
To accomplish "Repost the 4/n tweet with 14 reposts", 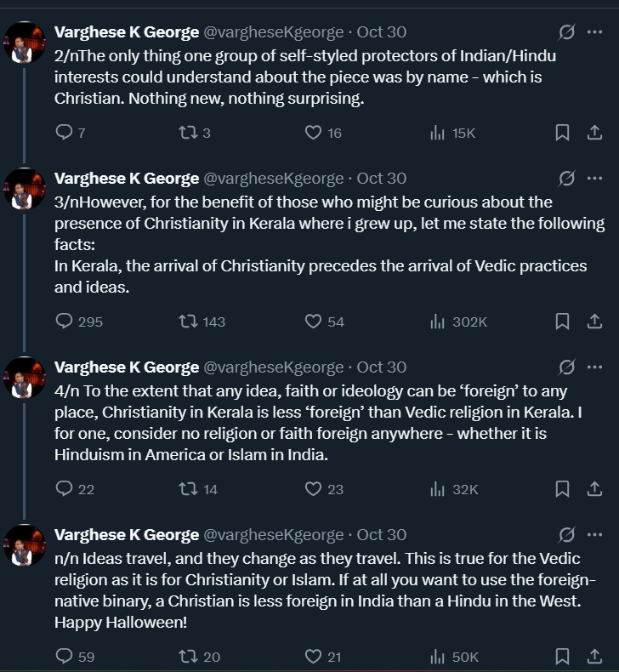I will 188,489.
